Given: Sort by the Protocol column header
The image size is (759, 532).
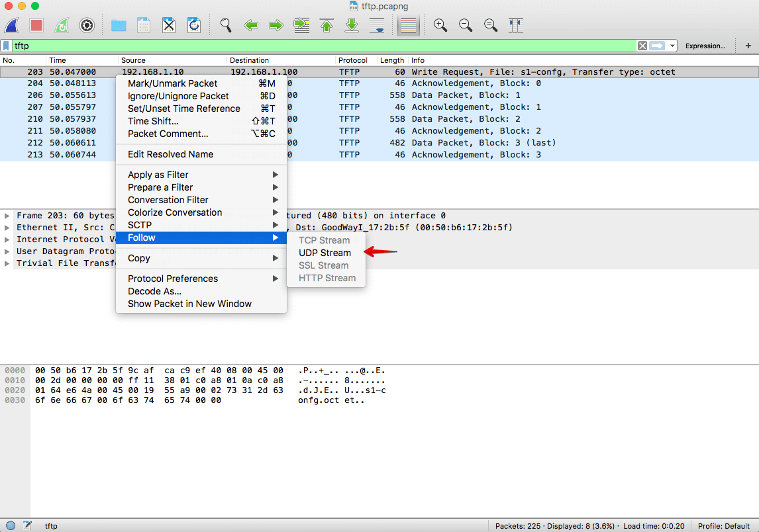Looking at the screenshot, I should click(x=356, y=60).
